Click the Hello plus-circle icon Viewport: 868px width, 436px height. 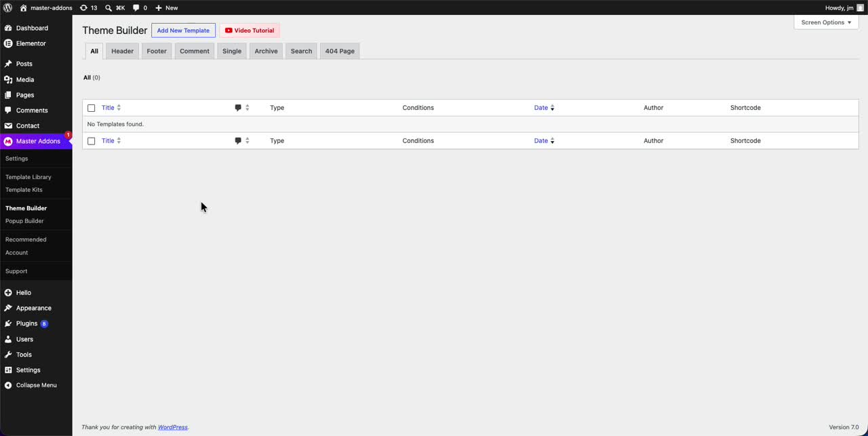(x=8, y=292)
